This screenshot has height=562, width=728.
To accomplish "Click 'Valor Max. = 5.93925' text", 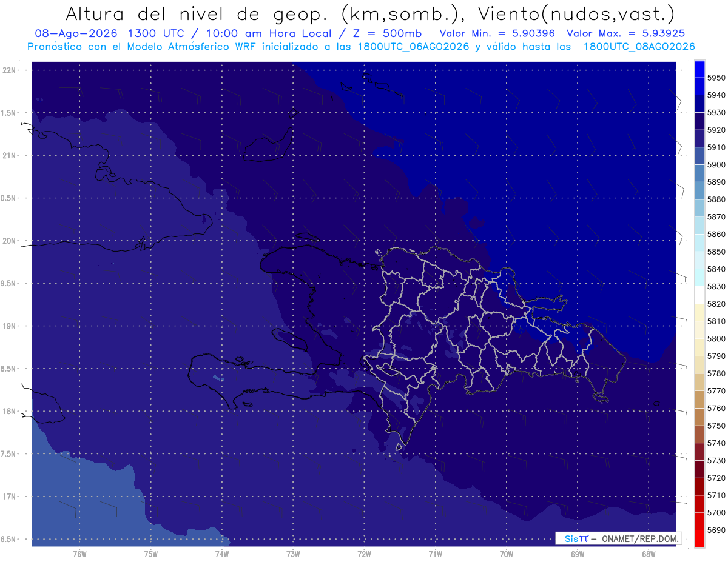I will 626,33.
